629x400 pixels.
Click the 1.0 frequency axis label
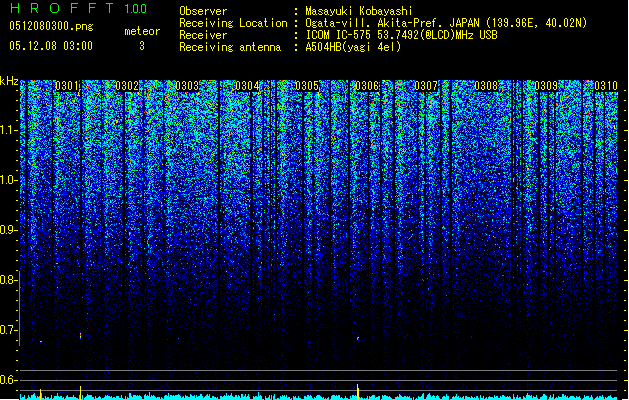(8, 180)
